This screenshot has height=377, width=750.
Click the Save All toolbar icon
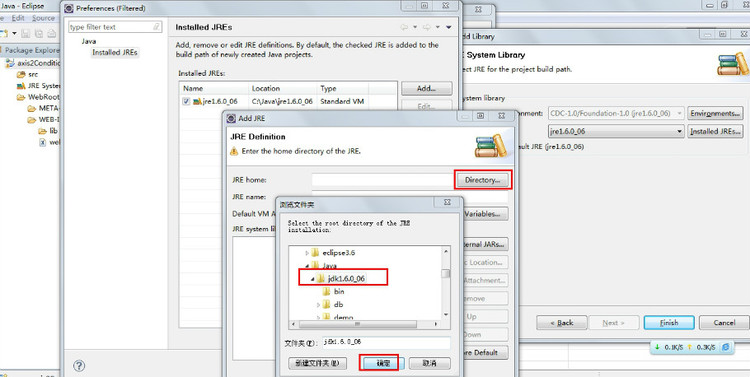pos(39,33)
